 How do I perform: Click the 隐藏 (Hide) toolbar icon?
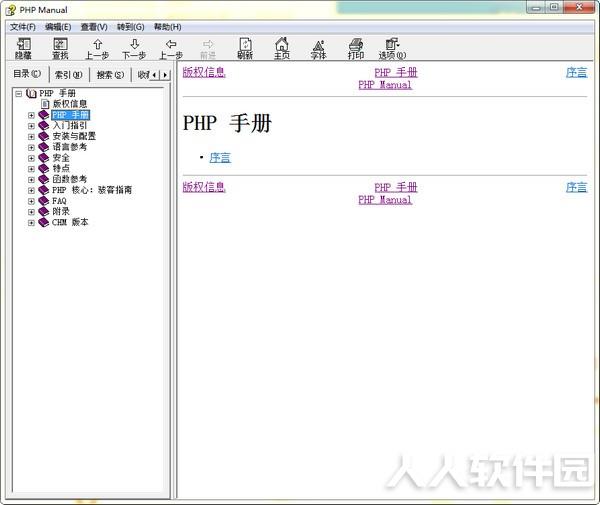click(23, 48)
